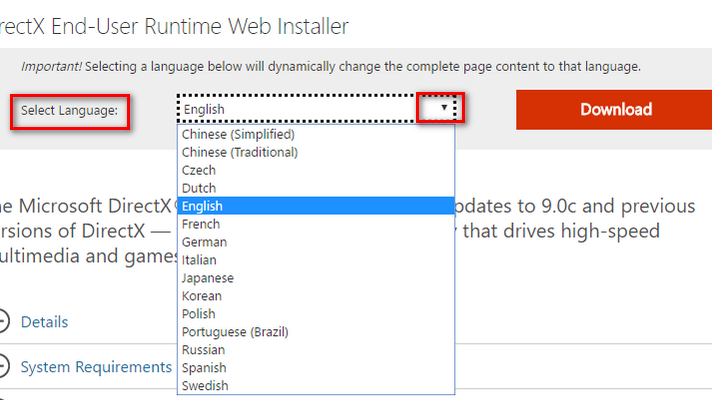Open the System Requirements section link

(x=96, y=367)
